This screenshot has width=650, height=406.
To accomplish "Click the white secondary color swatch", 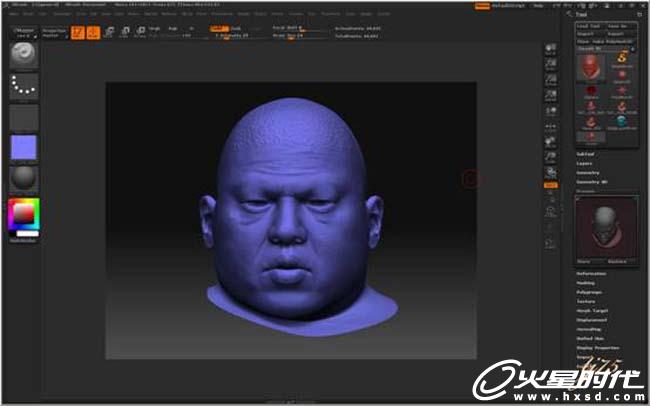I will [x=28, y=234].
